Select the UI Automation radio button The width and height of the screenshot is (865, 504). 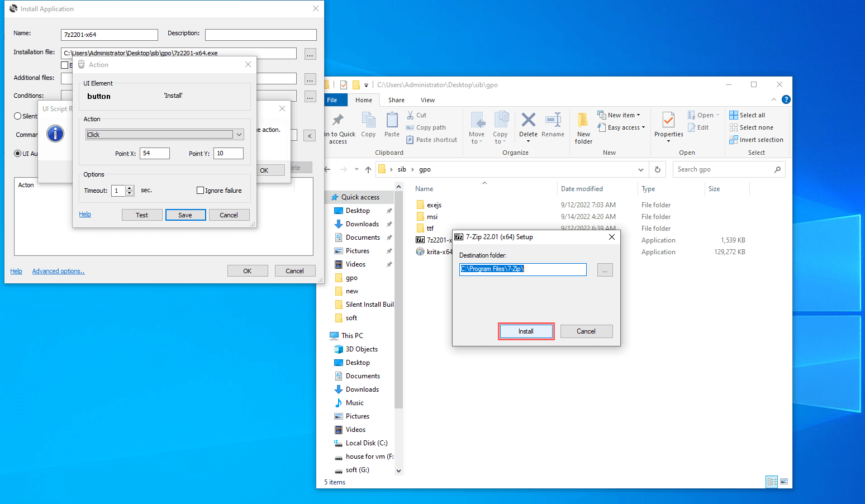coord(18,154)
